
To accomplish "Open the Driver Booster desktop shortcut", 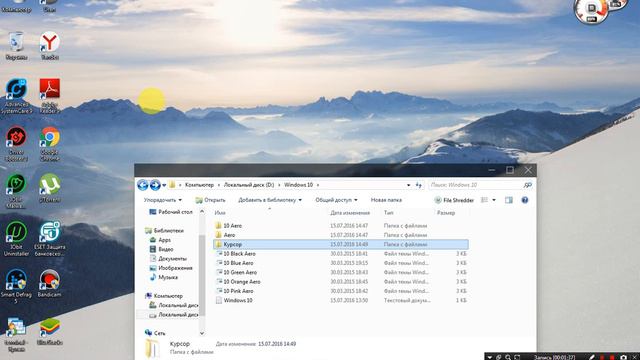I will pos(16,144).
